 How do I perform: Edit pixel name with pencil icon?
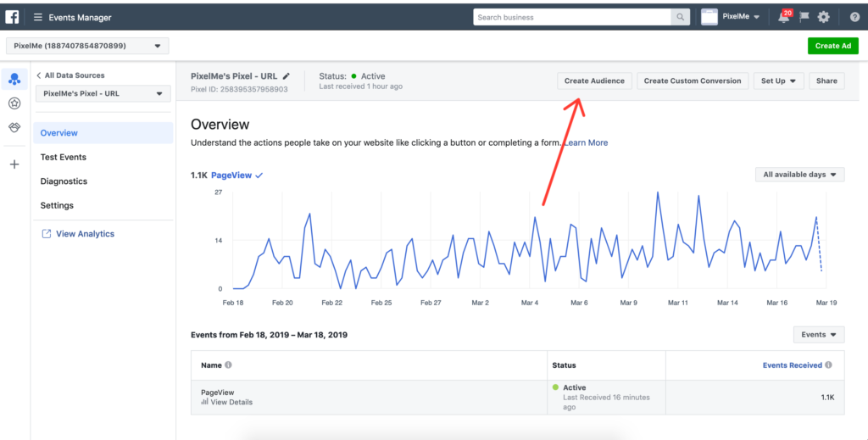click(x=287, y=76)
